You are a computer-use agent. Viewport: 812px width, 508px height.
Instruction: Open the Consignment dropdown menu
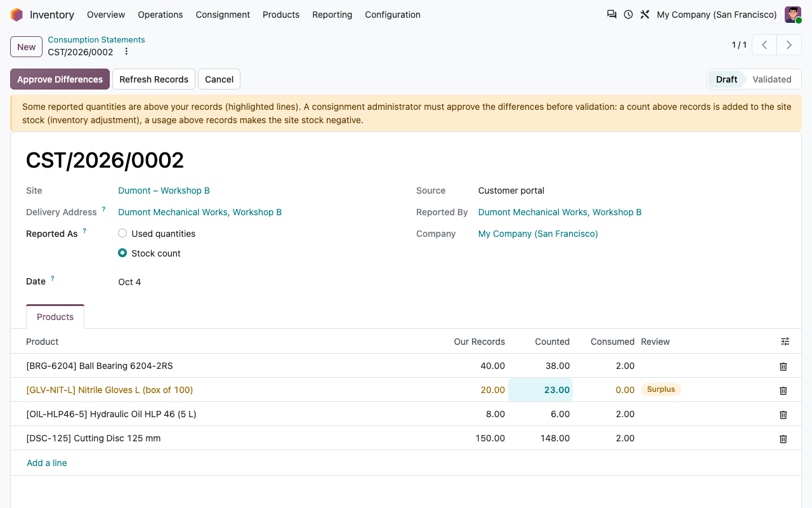point(223,15)
